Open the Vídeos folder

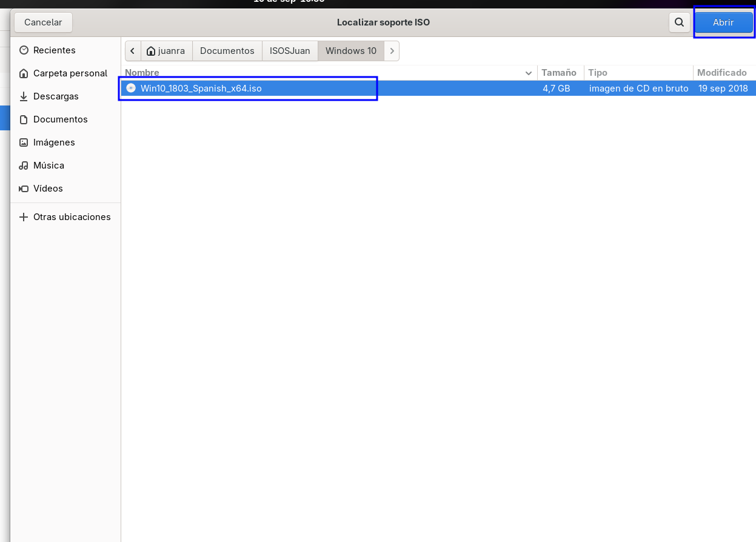(x=65, y=189)
